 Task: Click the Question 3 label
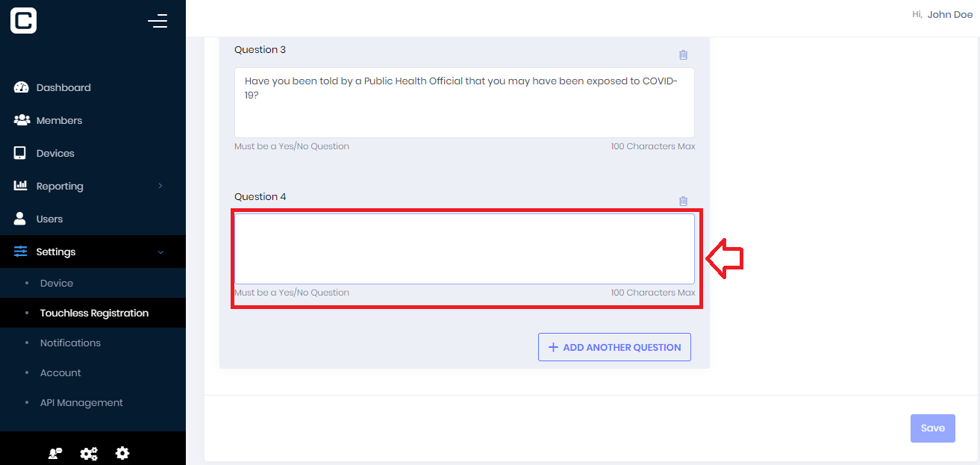point(260,50)
